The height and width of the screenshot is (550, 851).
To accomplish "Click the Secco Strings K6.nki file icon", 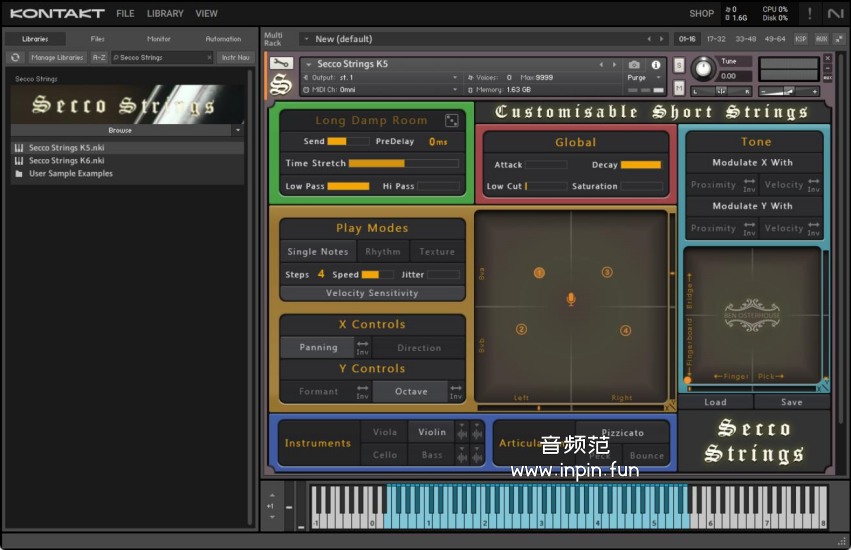I will pos(19,160).
